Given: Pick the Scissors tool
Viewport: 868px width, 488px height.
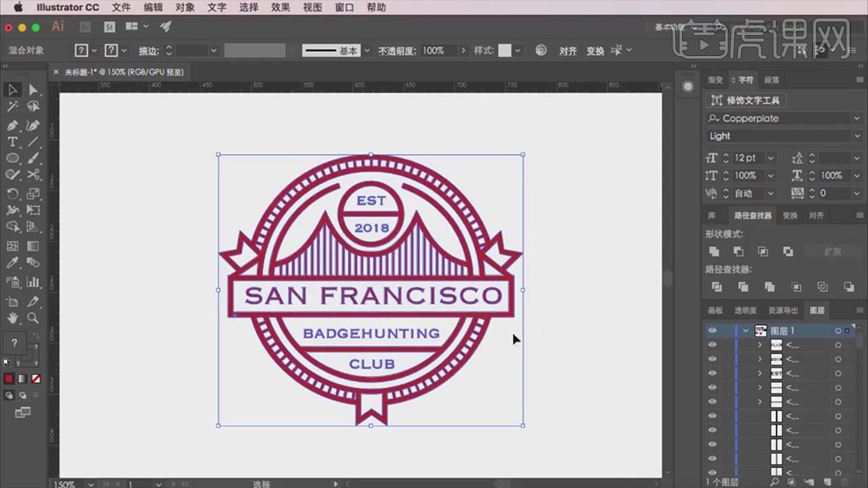Looking at the screenshot, I should coord(33,175).
